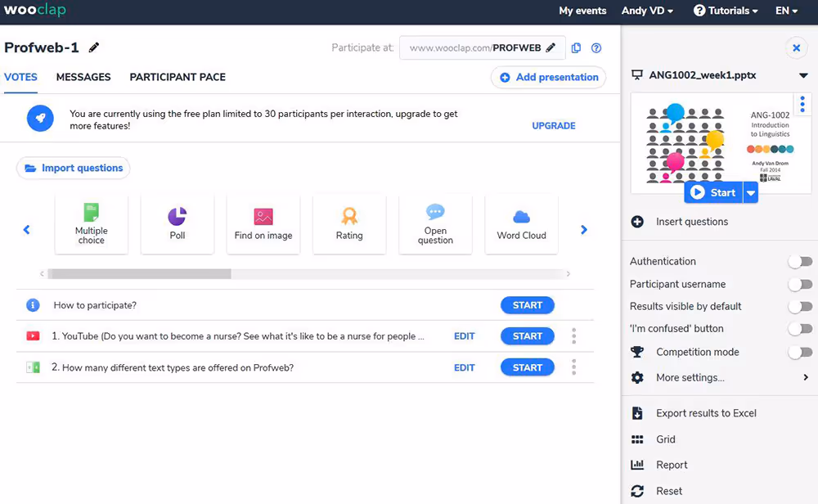This screenshot has width=818, height=504.
Task: Click Export results to Excel icon
Action: [637, 413]
